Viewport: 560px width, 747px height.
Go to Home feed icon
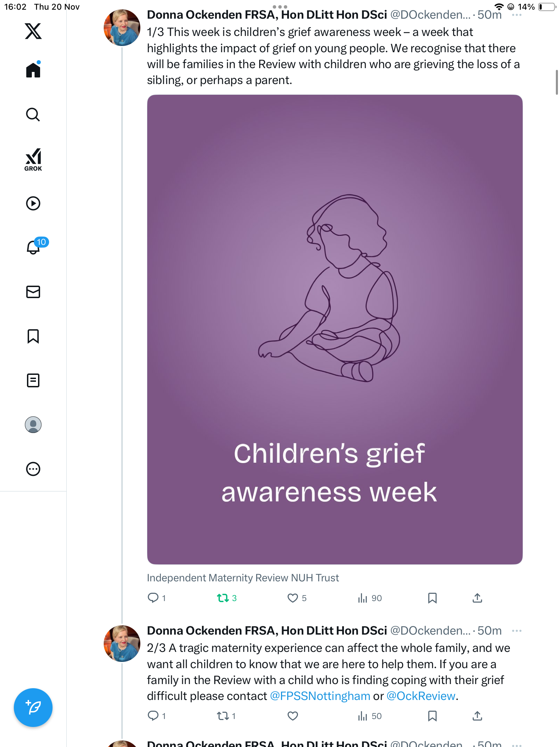coord(33,70)
